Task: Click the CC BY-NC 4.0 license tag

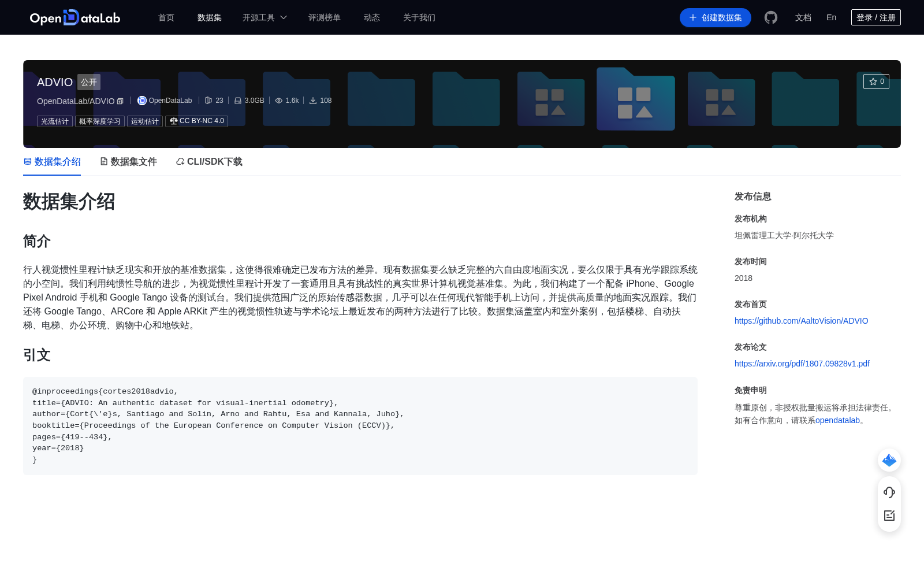Action: point(197,121)
